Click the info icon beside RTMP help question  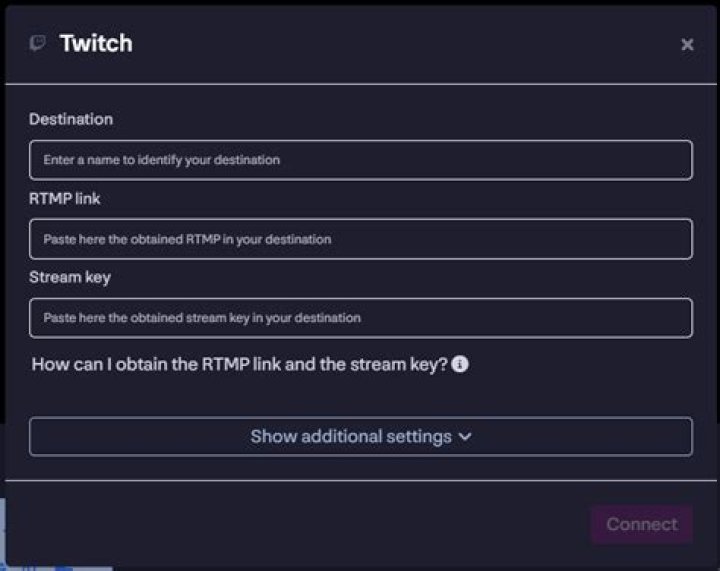pos(460,365)
